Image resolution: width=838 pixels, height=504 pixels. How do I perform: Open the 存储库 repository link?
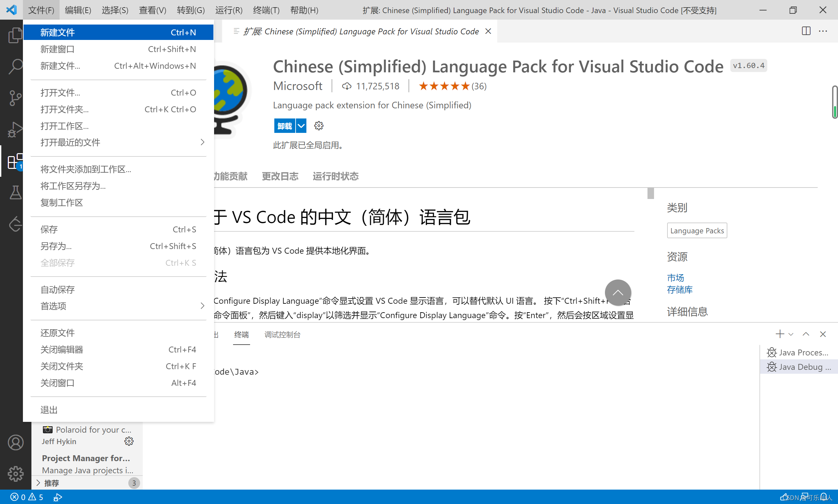pos(680,289)
